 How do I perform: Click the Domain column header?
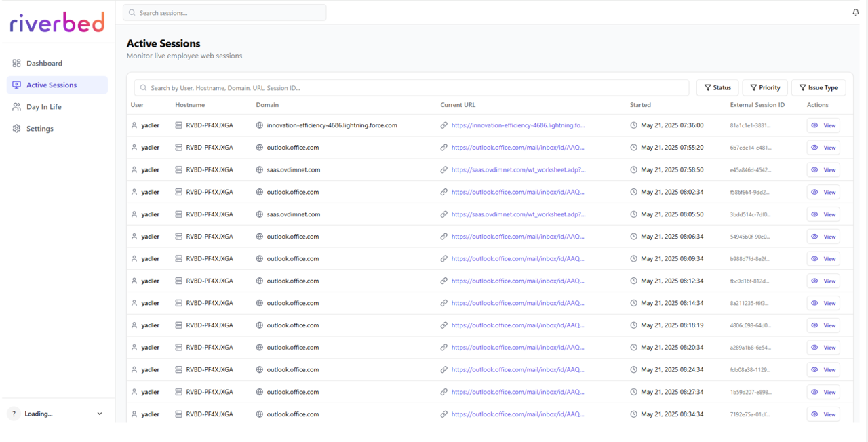pos(267,105)
